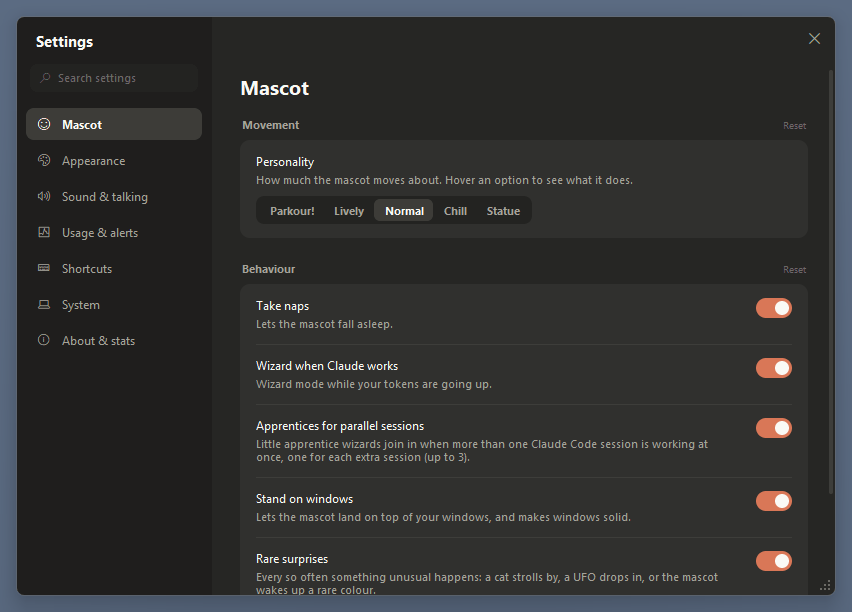Focus the Search settings field
Viewport: 852px width, 612px height.
tap(114, 78)
